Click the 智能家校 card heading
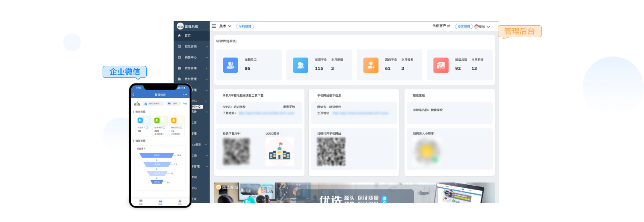The width and height of the screenshot is (644, 222). point(419,95)
